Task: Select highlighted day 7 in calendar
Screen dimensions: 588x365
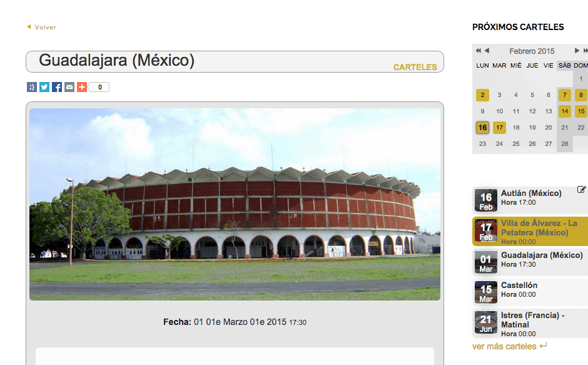Action: click(x=565, y=95)
